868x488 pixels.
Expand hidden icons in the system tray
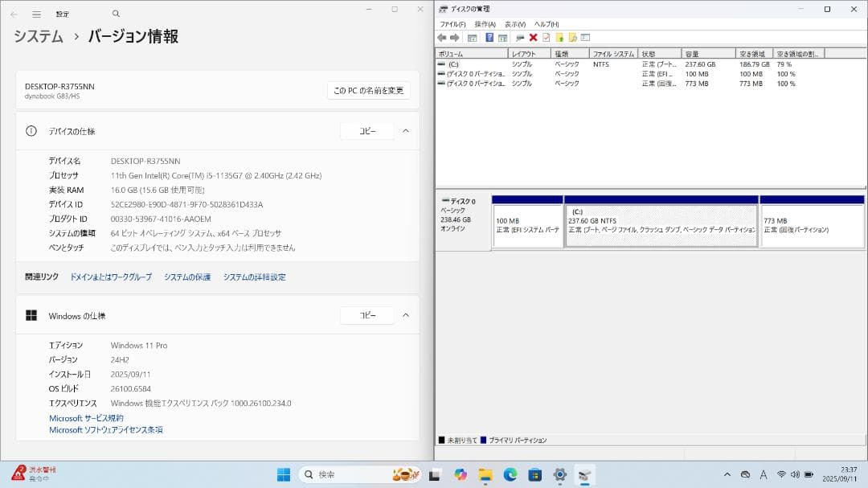coord(726,474)
